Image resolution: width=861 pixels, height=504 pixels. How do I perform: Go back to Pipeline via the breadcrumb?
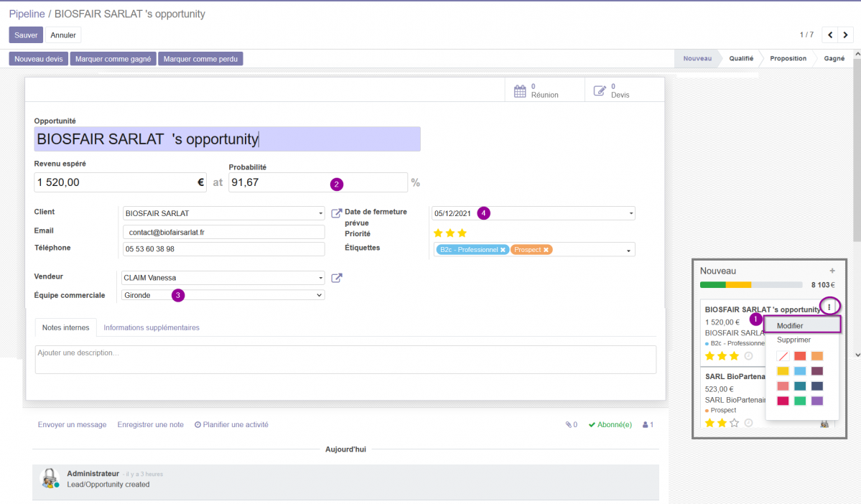pyautogui.click(x=27, y=14)
